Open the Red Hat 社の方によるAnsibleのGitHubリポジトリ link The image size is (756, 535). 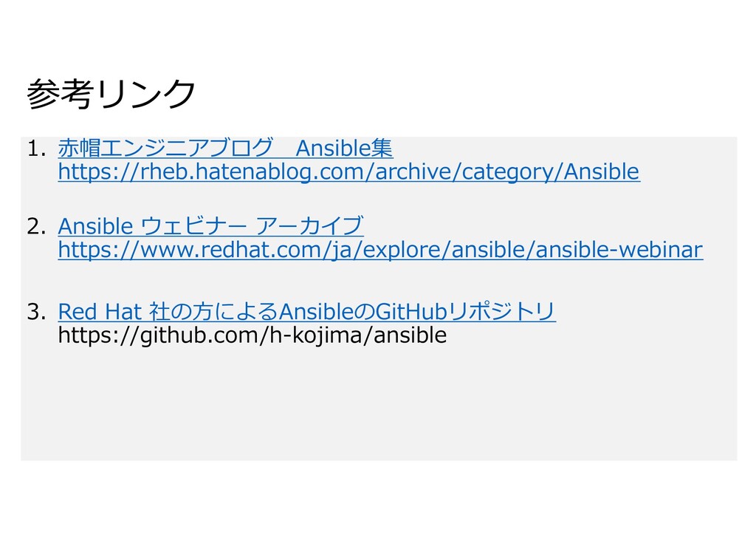coord(306,312)
